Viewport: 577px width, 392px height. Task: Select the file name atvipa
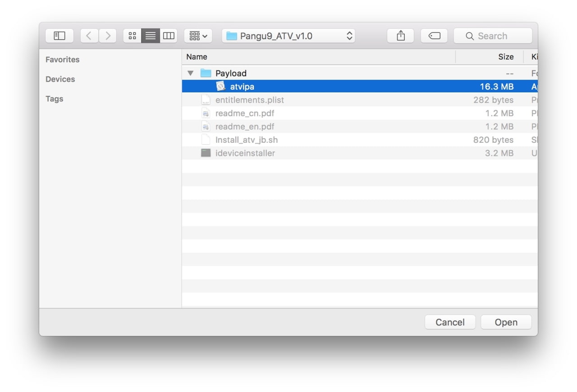[x=242, y=87]
